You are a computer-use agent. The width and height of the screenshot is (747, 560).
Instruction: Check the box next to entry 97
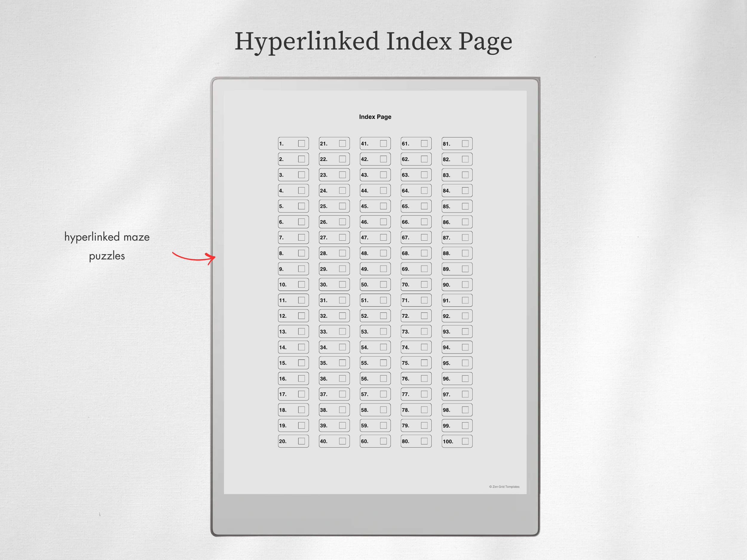click(x=465, y=394)
